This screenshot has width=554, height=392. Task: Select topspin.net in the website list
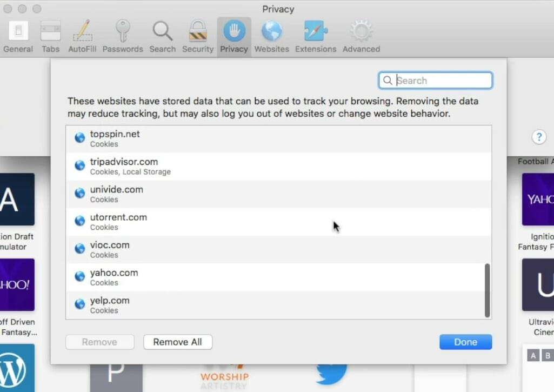tap(278, 139)
